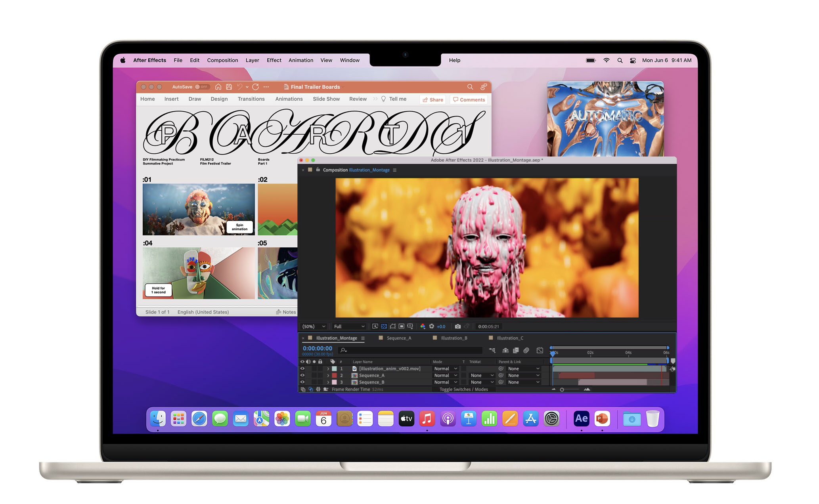Hide the Sequence_B layer eye
The width and height of the screenshot is (819, 504).
pyautogui.click(x=302, y=382)
